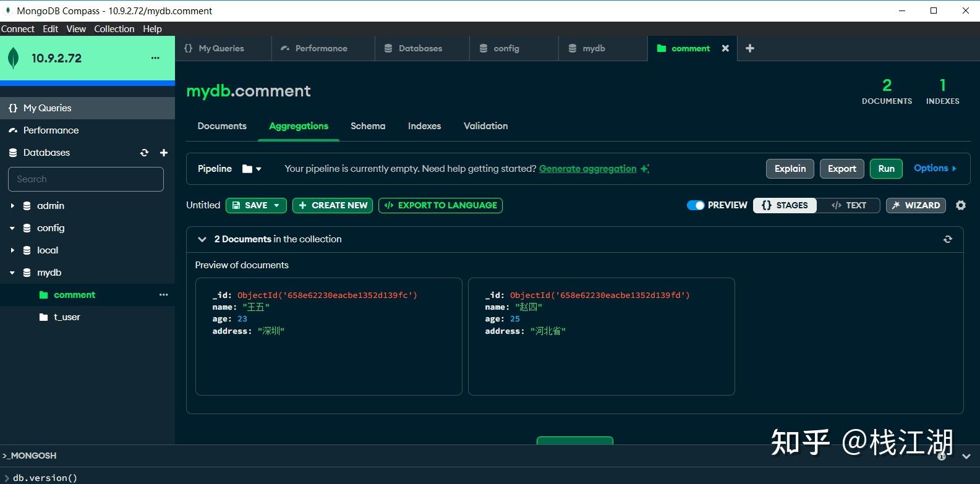The width and height of the screenshot is (980, 484).
Task: Click the AI sparkle icon beside Generate aggregation
Action: (x=645, y=169)
